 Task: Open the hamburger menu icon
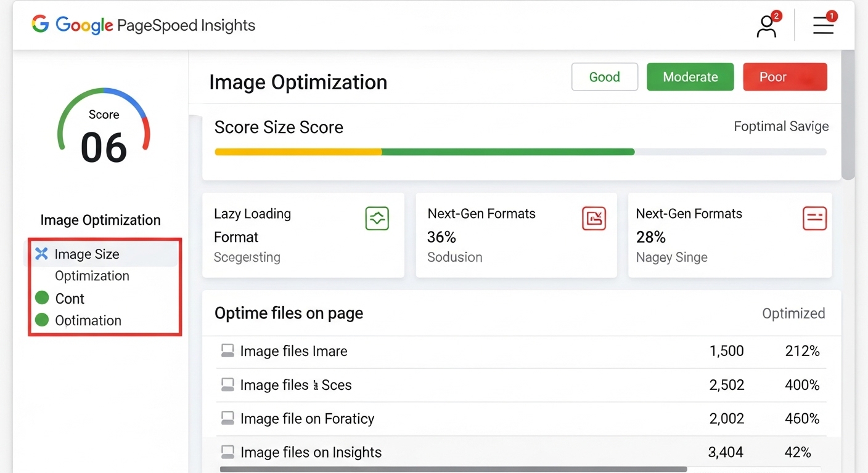pos(824,24)
